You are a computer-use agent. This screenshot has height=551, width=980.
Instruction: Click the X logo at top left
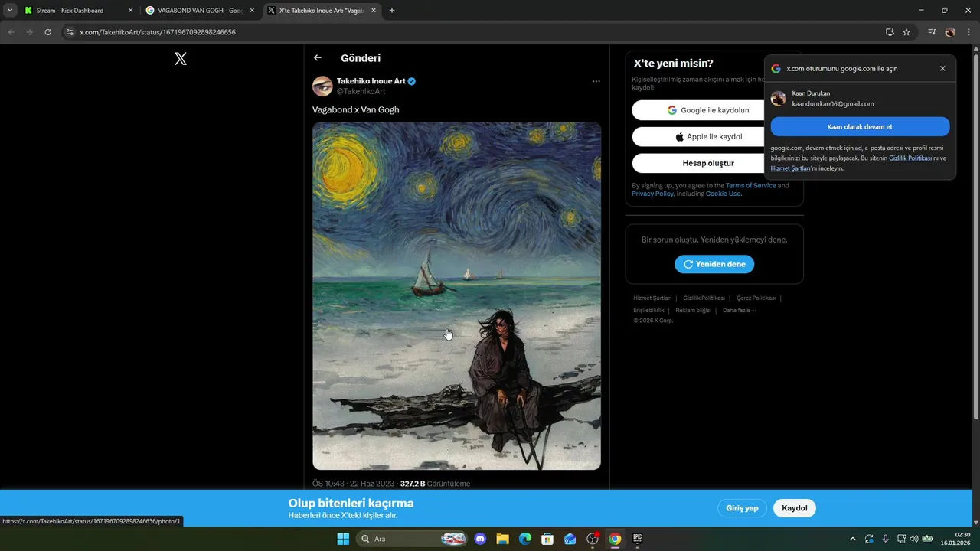click(181, 59)
